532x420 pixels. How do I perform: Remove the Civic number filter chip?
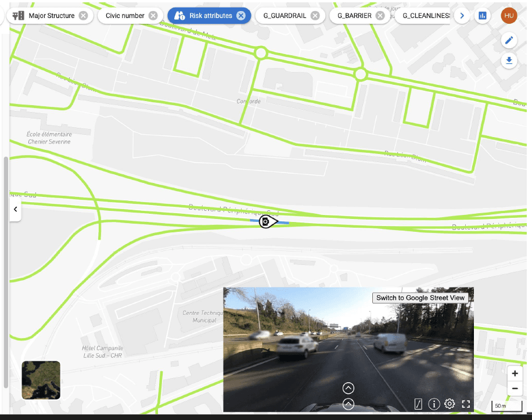pos(153,16)
